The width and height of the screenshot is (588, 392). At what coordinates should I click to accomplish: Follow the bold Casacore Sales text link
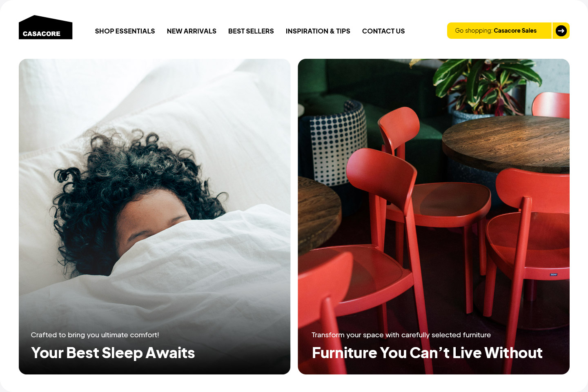pyautogui.click(x=515, y=31)
